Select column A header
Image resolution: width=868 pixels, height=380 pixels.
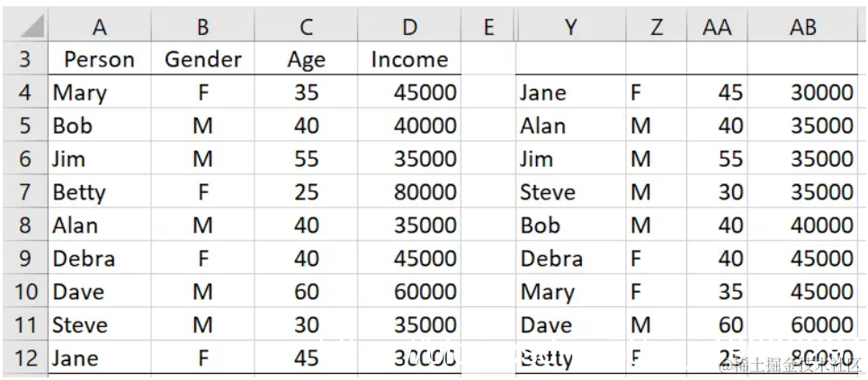tap(100, 28)
